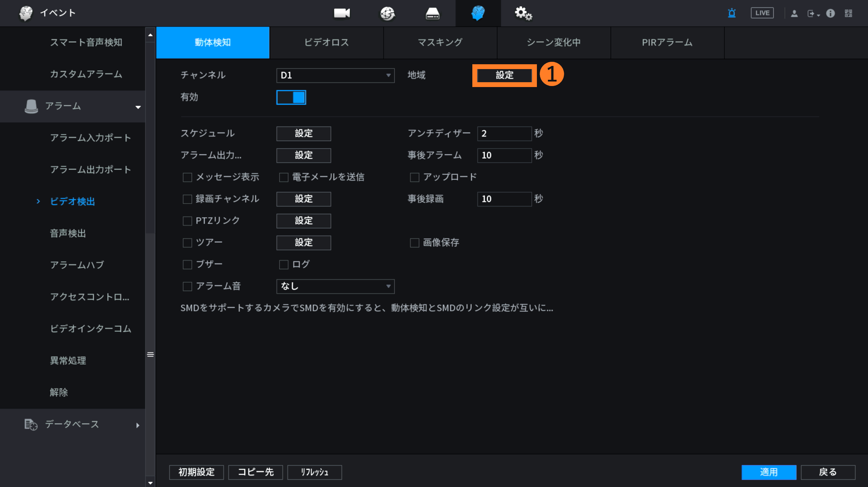The height and width of the screenshot is (487, 868).
Task: Check the メッセージ表示 checkbox
Action: click(x=187, y=177)
